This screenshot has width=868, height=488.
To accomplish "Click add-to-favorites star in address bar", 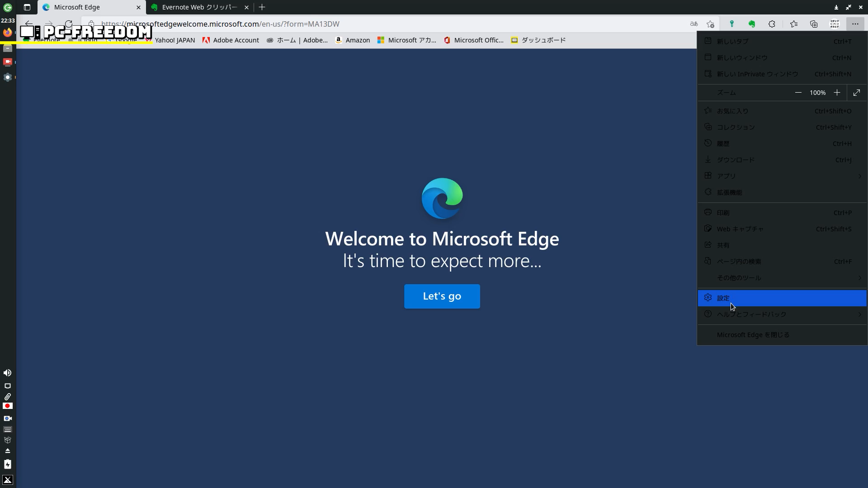I will pyautogui.click(x=710, y=24).
